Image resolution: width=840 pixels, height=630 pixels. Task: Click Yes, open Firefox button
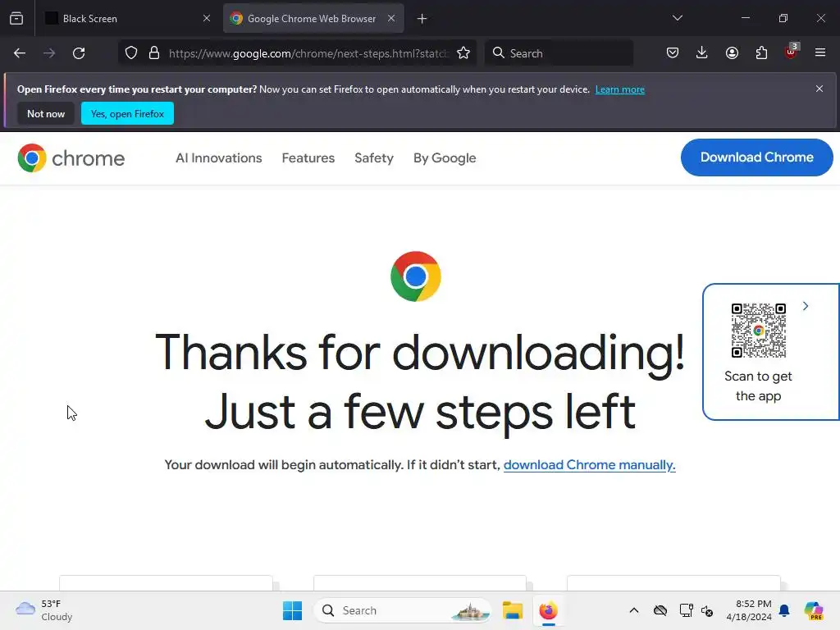[x=127, y=113]
